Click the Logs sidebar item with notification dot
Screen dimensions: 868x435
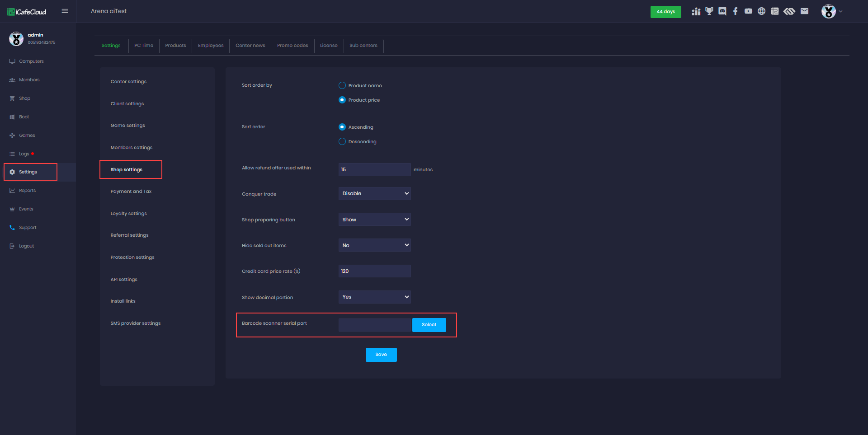(25, 154)
